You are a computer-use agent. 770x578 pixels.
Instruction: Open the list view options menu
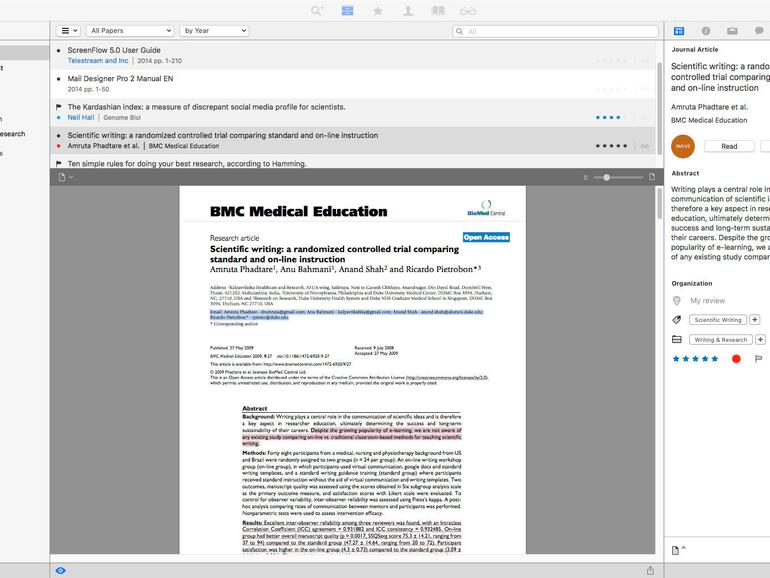click(x=68, y=30)
